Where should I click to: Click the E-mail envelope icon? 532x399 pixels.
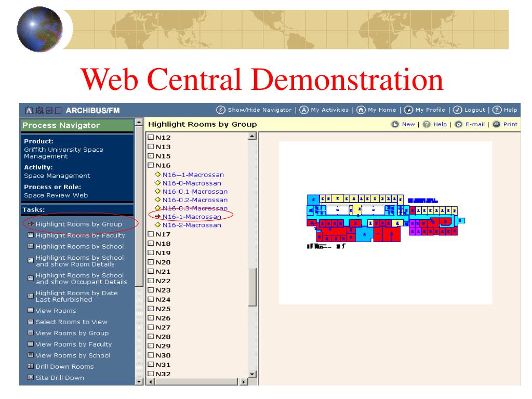(x=458, y=124)
